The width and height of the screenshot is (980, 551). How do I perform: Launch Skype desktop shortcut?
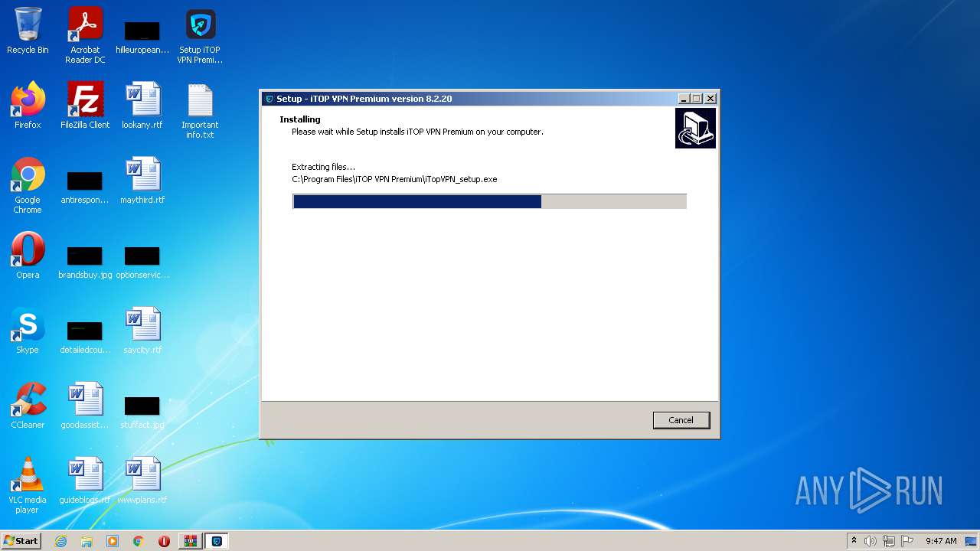pyautogui.click(x=28, y=331)
